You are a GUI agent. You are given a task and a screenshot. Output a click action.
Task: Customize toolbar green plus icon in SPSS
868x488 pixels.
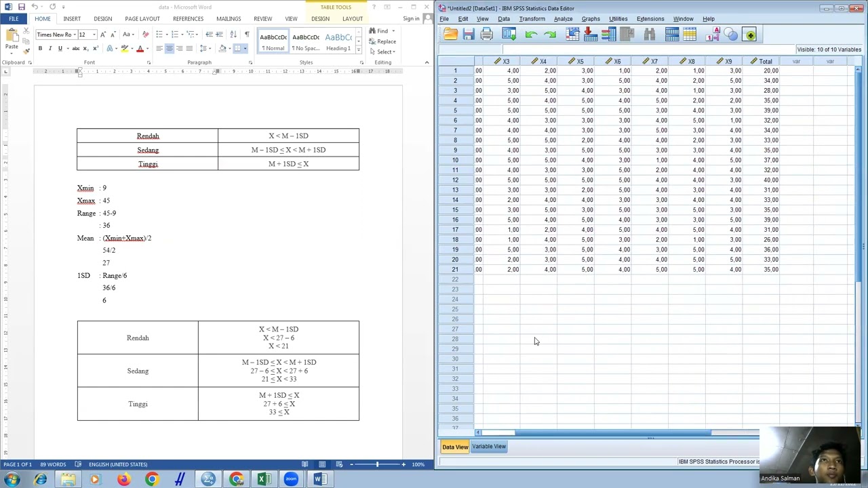750,35
